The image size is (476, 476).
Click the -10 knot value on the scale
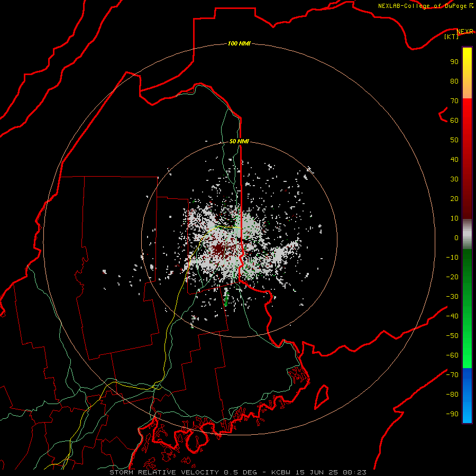[452, 258]
